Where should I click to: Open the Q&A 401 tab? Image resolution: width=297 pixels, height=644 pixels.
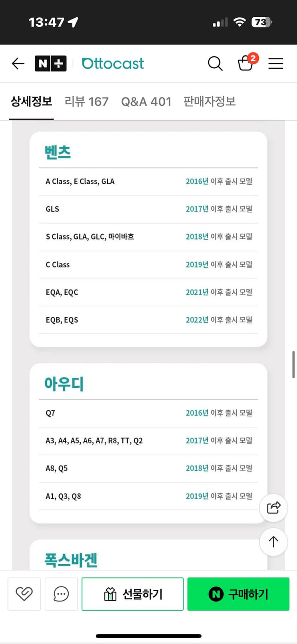click(x=146, y=102)
